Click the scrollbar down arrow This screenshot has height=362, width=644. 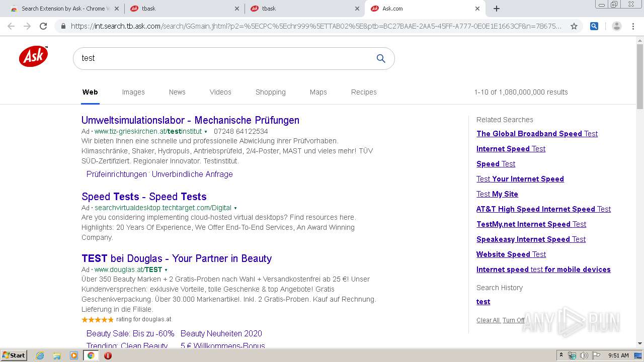(640, 343)
